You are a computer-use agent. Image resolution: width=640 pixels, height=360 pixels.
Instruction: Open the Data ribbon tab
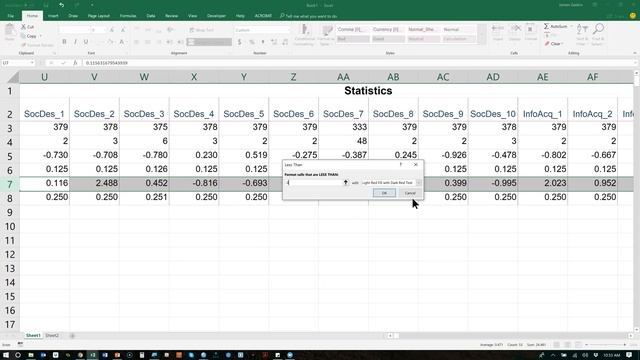pos(151,16)
